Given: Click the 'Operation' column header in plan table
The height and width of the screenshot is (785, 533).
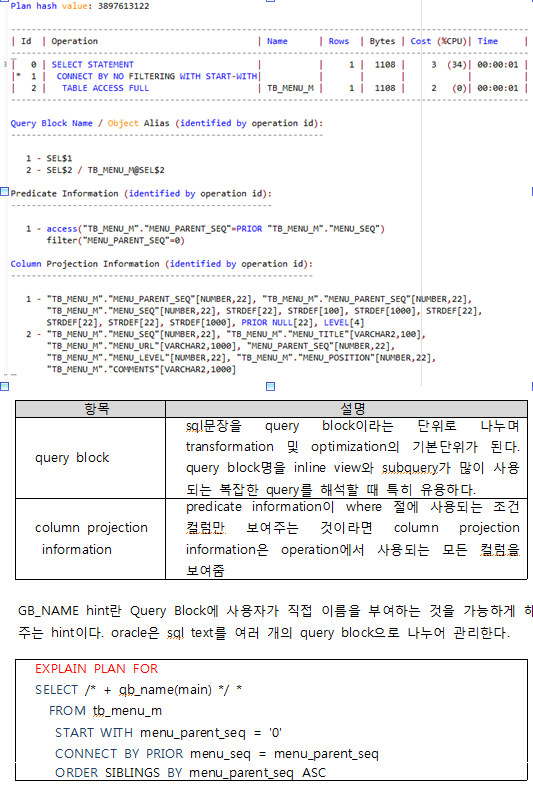Looking at the screenshot, I should pos(75,41).
